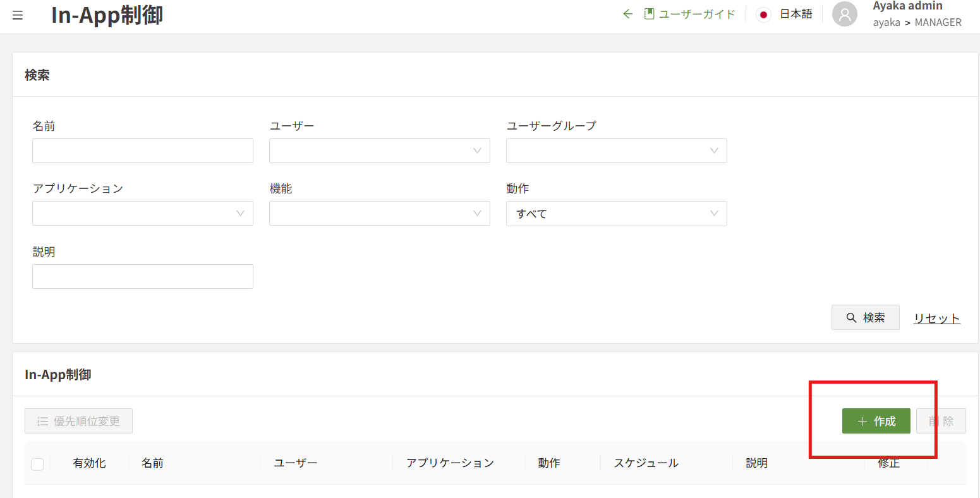Click the 名前 column header in table
This screenshot has height=498, width=980.
pyautogui.click(x=152, y=463)
